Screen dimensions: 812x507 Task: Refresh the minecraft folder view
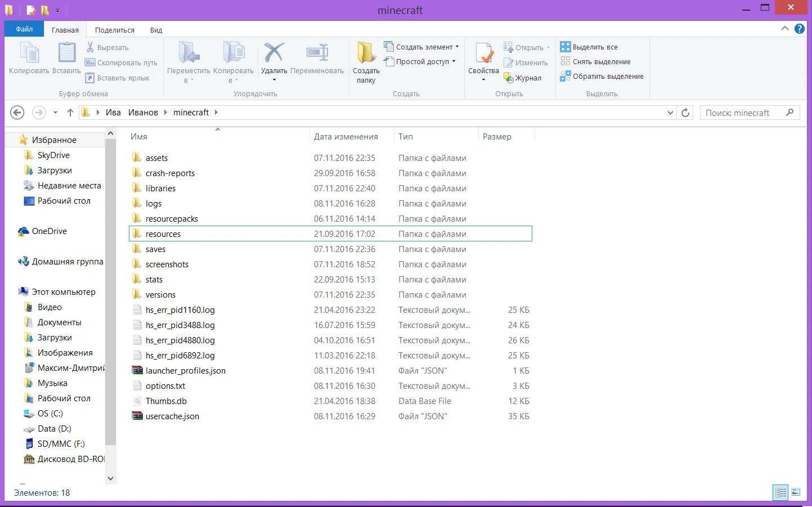pos(685,113)
